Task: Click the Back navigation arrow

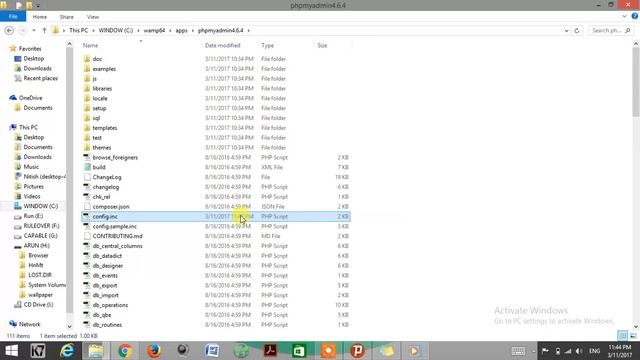Action: [9, 31]
